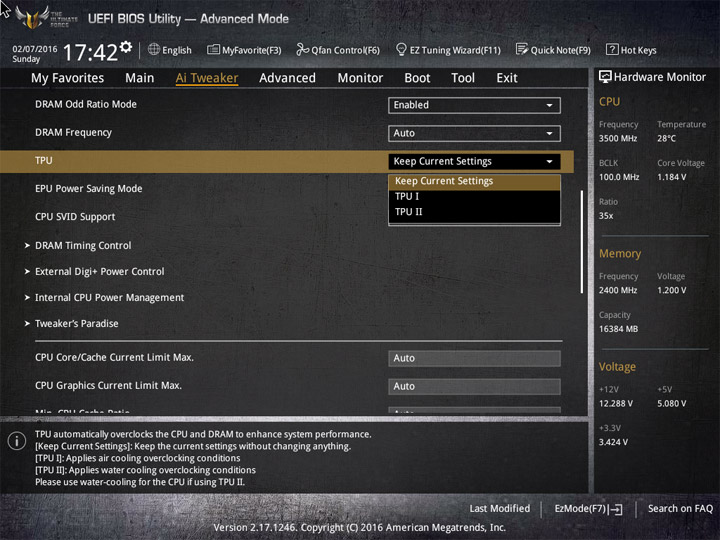Open the DRAM Odd Ratio Mode dropdown

[474, 105]
